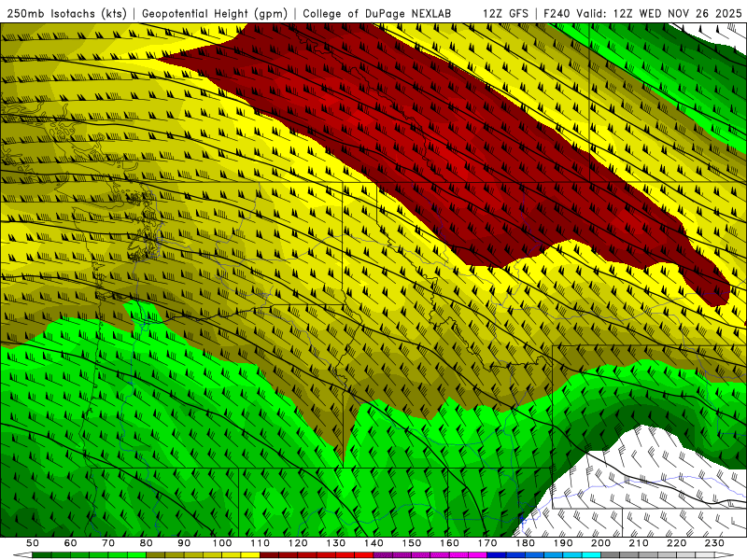Click the "110" color scale label
Viewport: 747px width, 560px height.
coord(260,543)
